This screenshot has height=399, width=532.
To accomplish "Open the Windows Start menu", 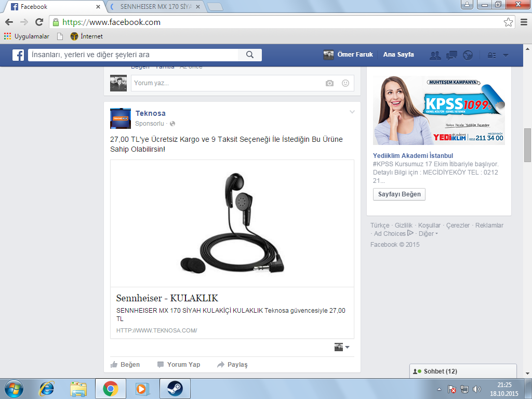I will point(14,389).
